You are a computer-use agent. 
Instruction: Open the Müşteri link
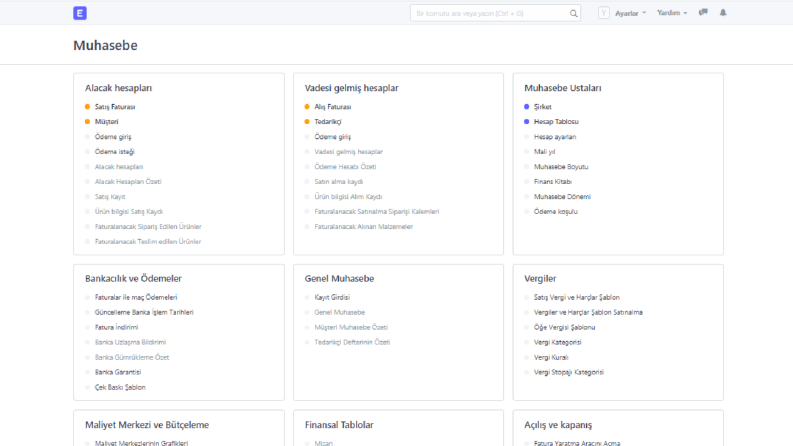(x=107, y=122)
